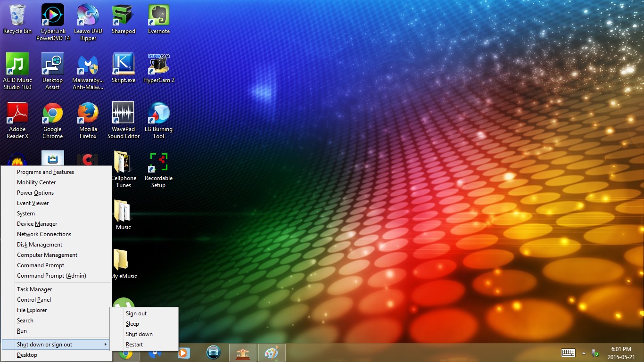Image resolution: width=644 pixels, height=362 pixels.
Task: Select the Cellphone Tunes folder
Action: pyautogui.click(x=124, y=170)
